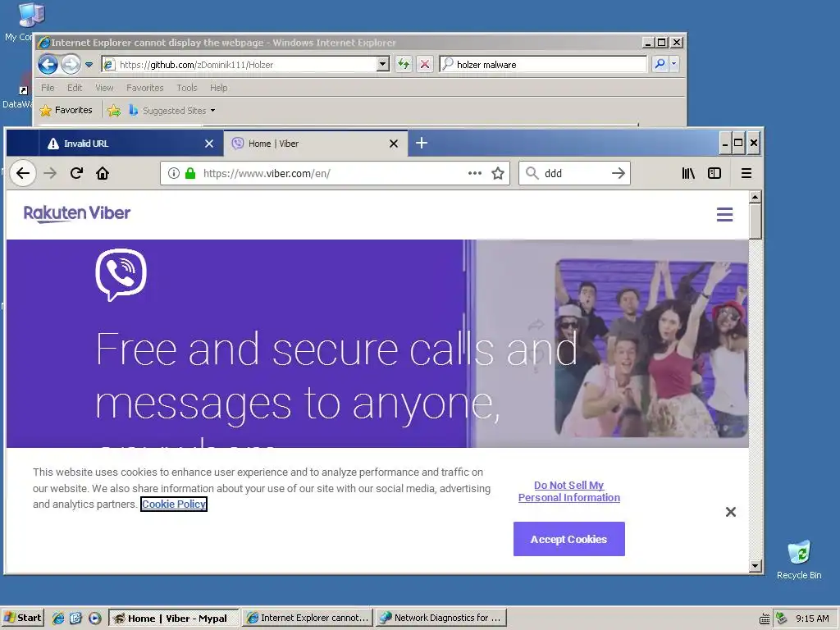The image size is (840, 630).
Task: Click the Internet Explorer refresh icon
Action: (404, 64)
